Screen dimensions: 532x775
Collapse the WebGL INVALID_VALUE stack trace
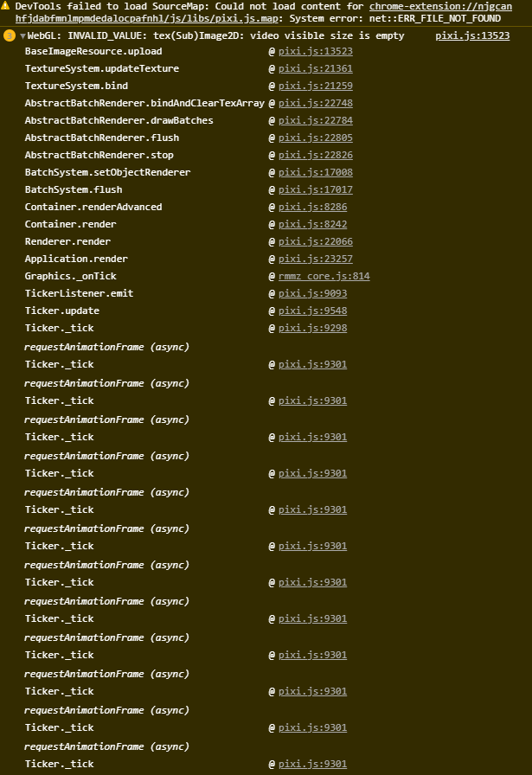(23, 35)
